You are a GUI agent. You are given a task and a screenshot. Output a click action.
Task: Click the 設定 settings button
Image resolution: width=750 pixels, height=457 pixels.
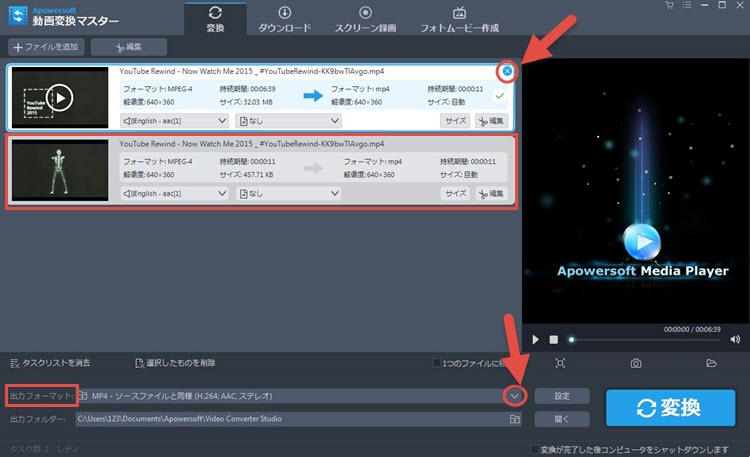click(562, 396)
